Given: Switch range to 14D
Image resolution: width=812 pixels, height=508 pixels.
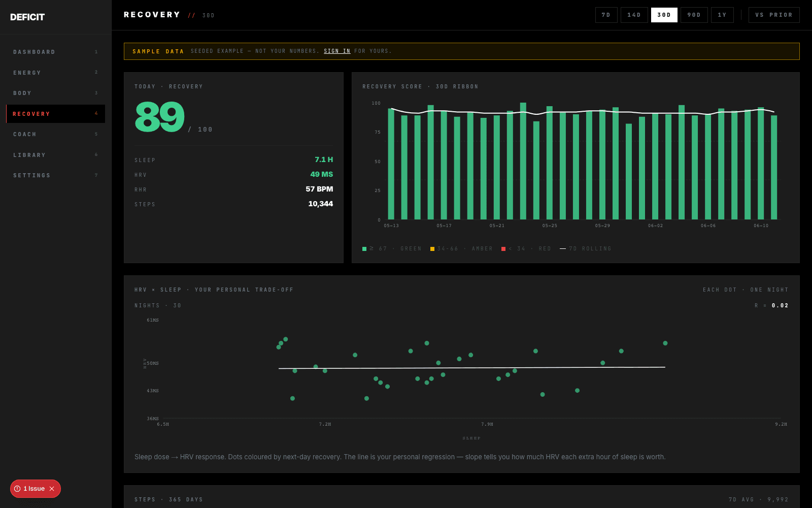Looking at the screenshot, I should (x=634, y=15).
